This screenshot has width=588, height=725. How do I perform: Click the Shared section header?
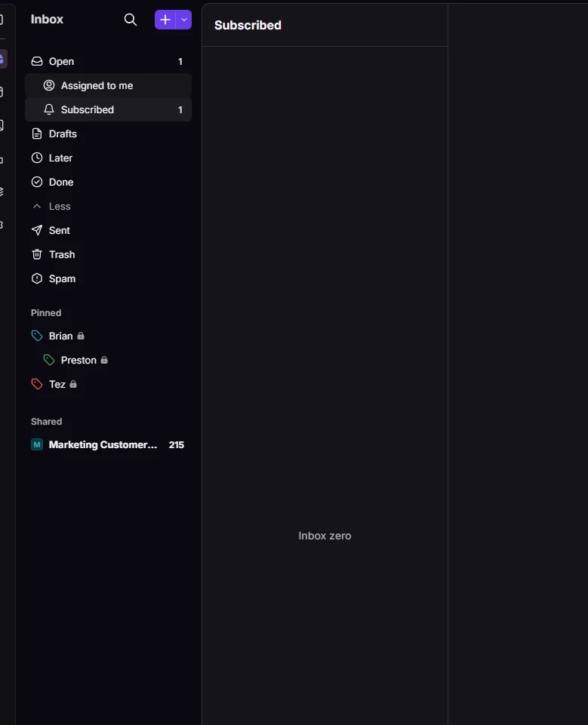coord(46,421)
